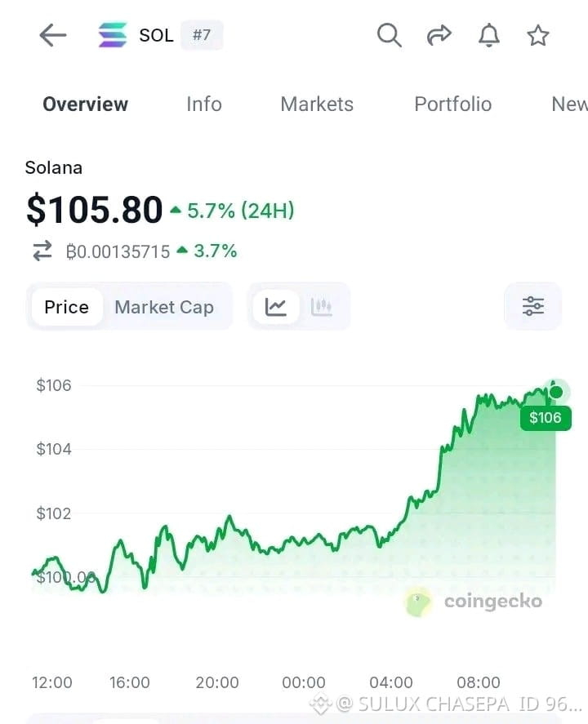This screenshot has height=724, width=588.
Task: Tap the Solana logo icon
Action: tap(113, 35)
